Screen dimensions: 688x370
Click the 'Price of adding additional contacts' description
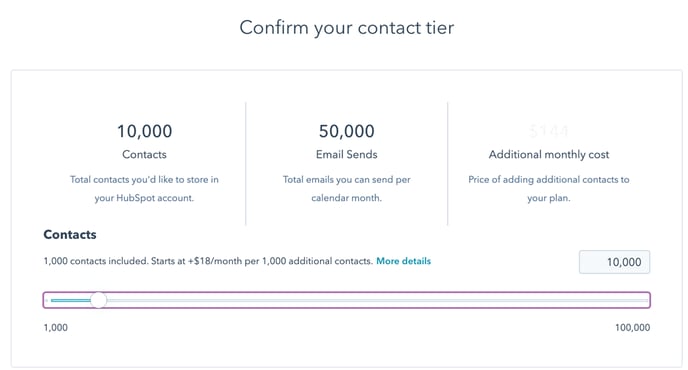coord(549,189)
